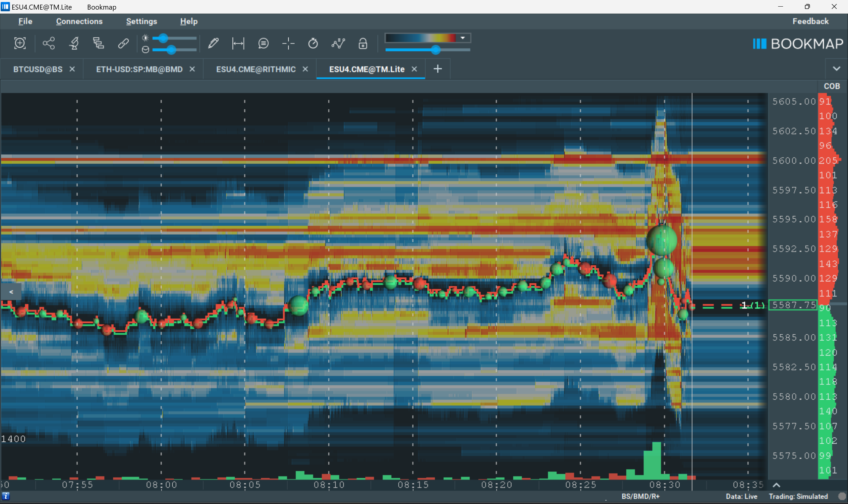The image size is (848, 504).
Task: Select the ESU4.CME@TM.Lite tab
Action: (367, 69)
